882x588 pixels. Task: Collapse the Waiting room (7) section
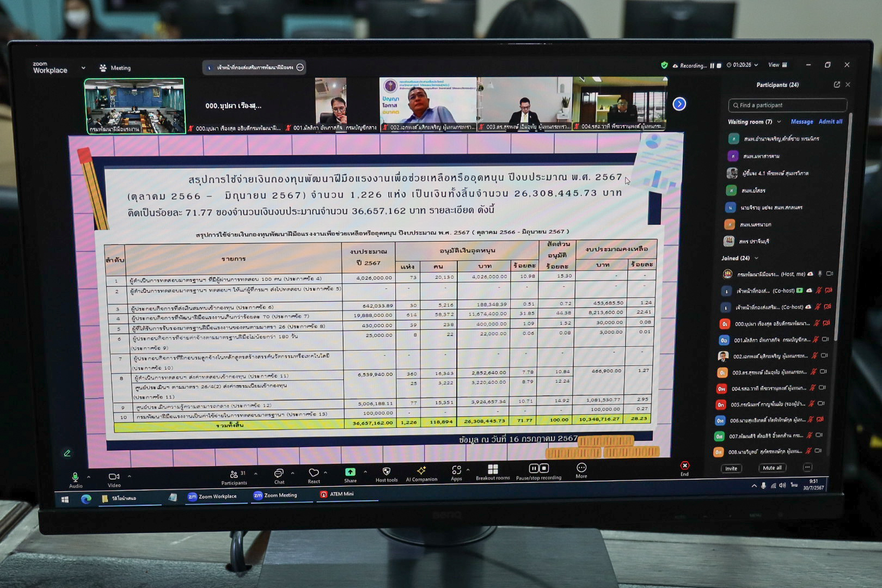click(779, 122)
